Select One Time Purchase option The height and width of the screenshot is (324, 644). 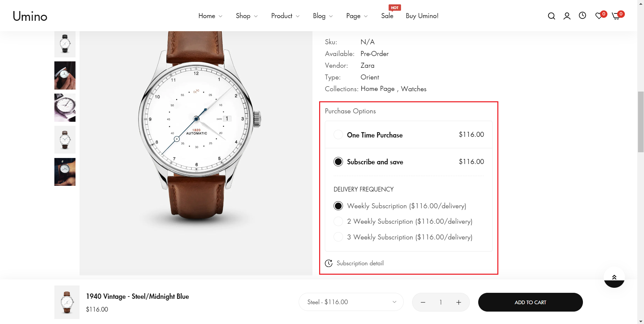click(x=338, y=135)
